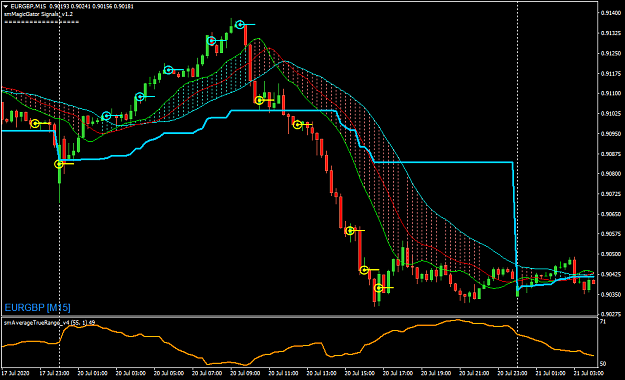Click price scale value 0.90875
Image resolution: width=625 pixels, height=380 pixels.
click(611, 154)
